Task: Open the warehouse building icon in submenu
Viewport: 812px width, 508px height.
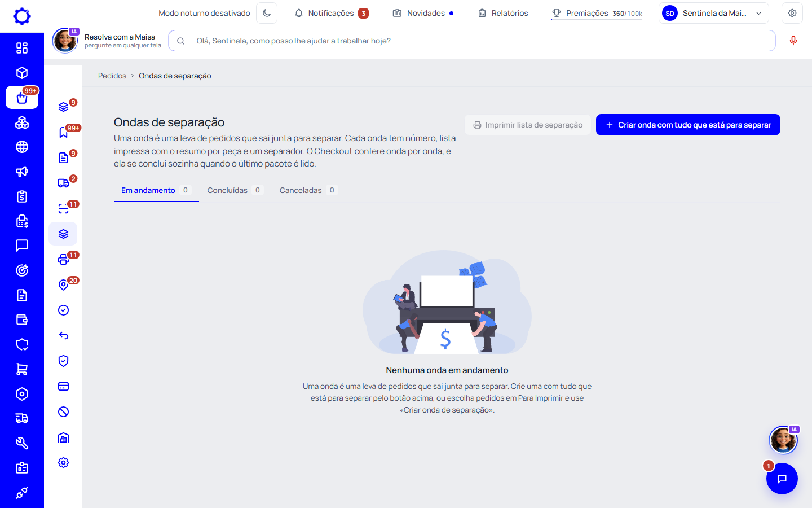Action: tap(64, 437)
